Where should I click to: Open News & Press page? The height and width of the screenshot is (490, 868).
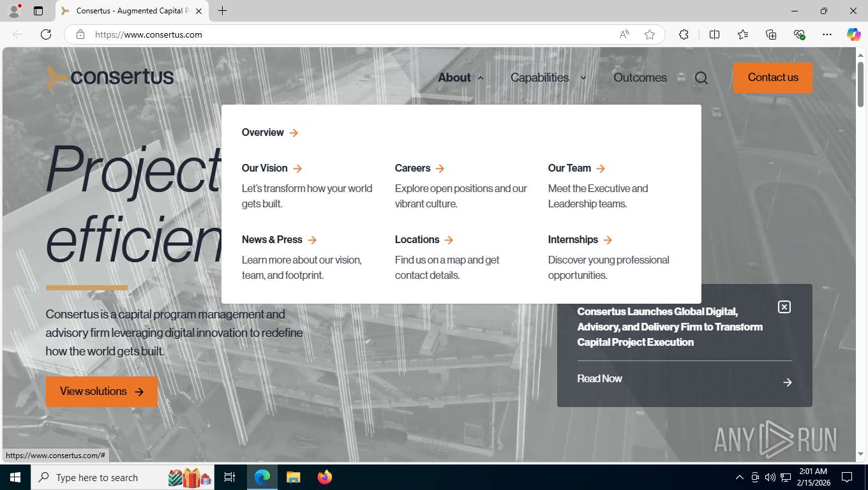[x=279, y=240]
